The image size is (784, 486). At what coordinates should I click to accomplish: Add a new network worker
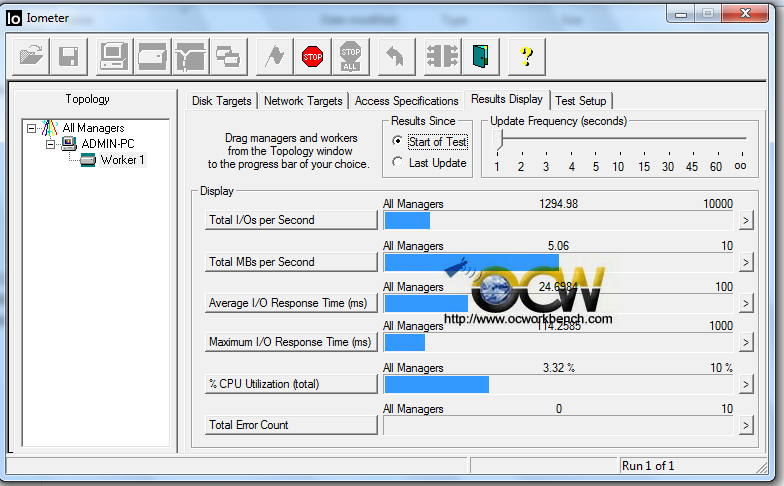coord(190,56)
